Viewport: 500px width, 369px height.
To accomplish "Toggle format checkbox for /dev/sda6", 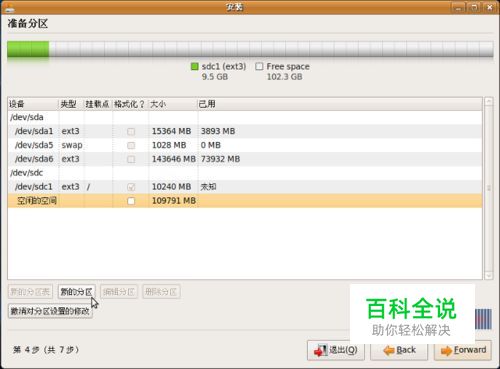I will (131, 159).
